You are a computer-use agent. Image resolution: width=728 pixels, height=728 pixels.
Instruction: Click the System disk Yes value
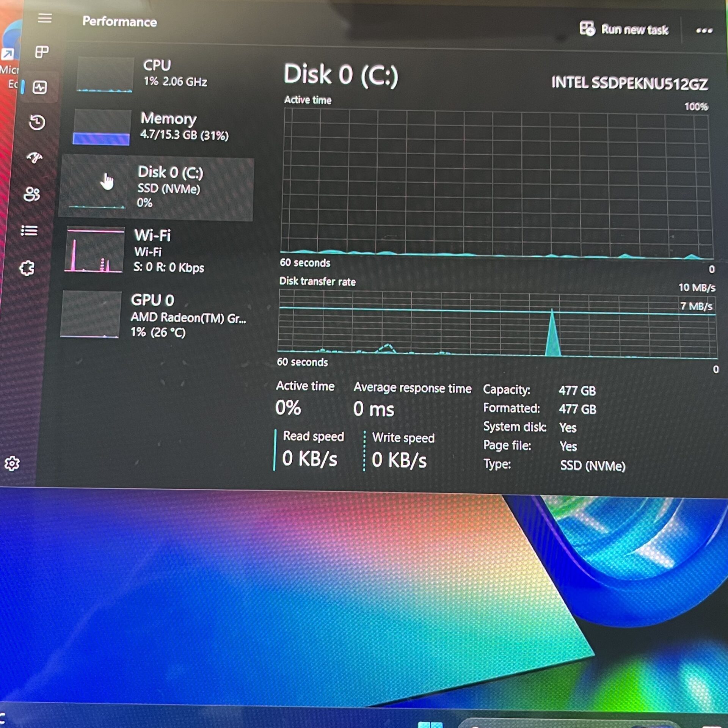coord(568,428)
